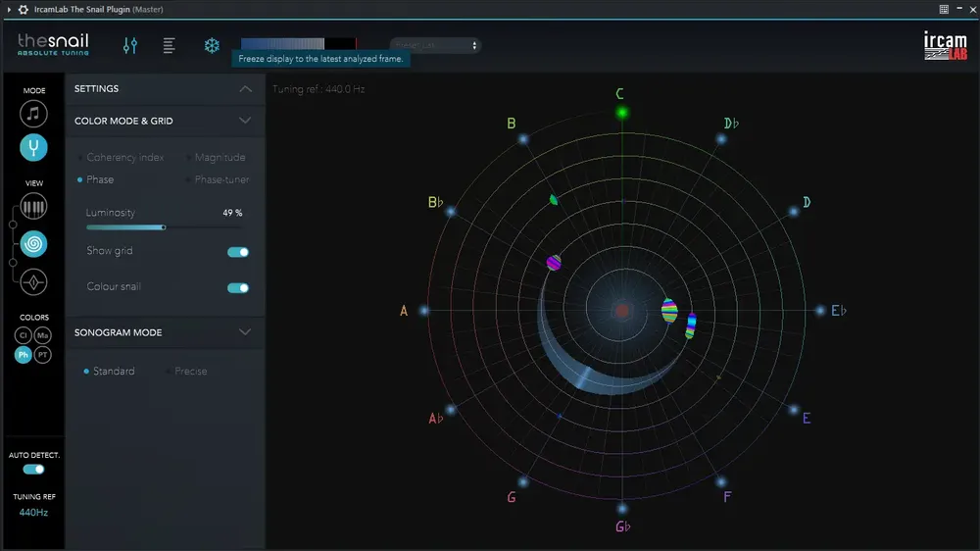Click the red center dot of spiral
The image size is (980, 551).
pos(622,310)
